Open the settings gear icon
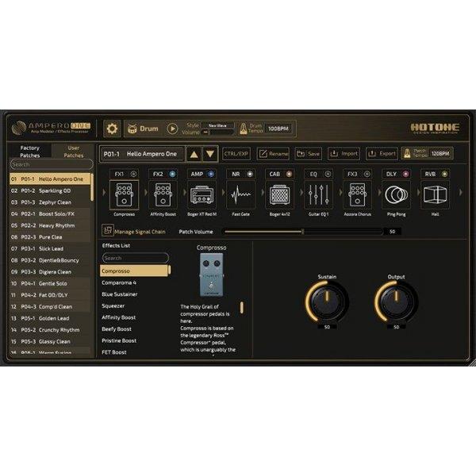This screenshot has width=476, height=476. pos(113,128)
